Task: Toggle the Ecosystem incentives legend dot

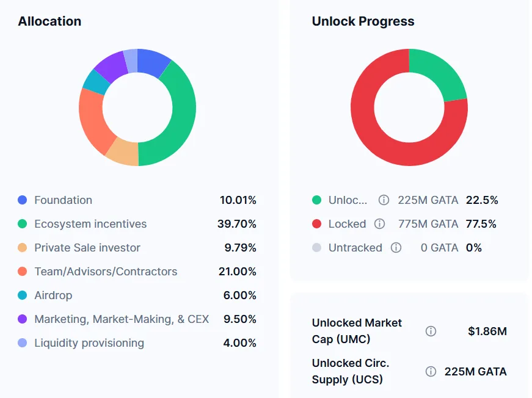Action: (23, 224)
